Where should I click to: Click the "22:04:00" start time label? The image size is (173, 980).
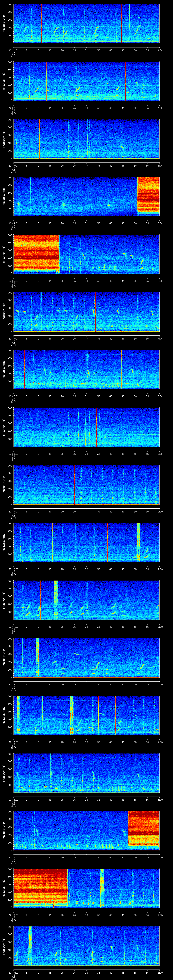tap(13, 223)
